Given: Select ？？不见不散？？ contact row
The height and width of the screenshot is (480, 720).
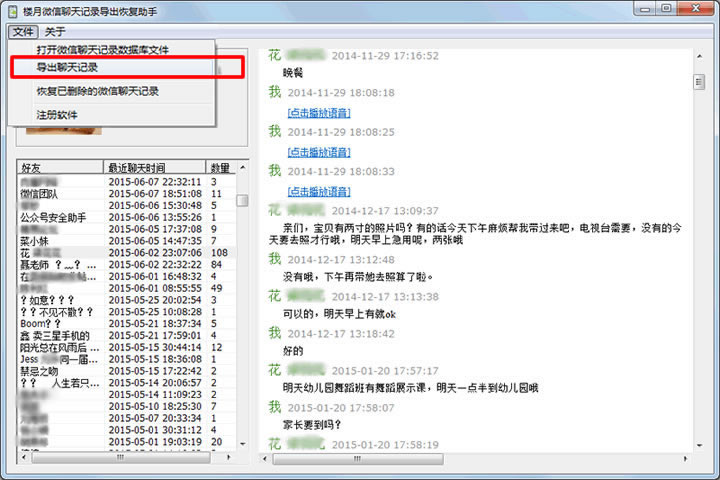Looking at the screenshot, I should point(127,312).
